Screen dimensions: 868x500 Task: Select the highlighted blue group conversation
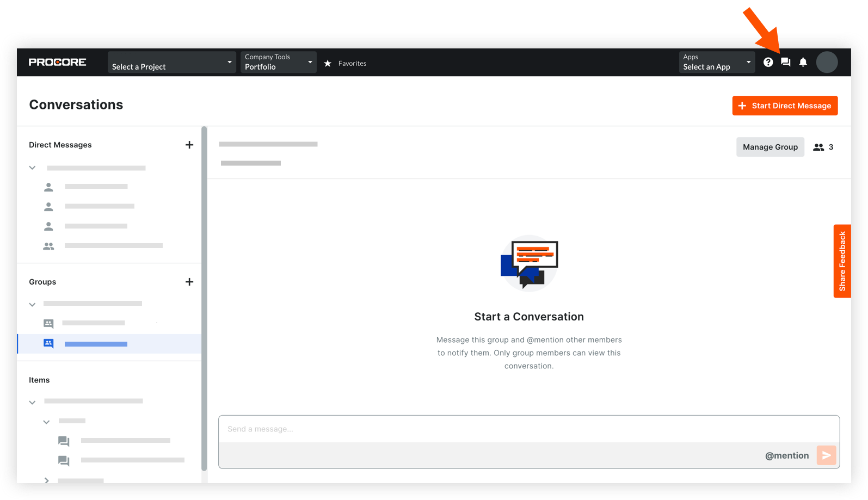pyautogui.click(x=109, y=344)
